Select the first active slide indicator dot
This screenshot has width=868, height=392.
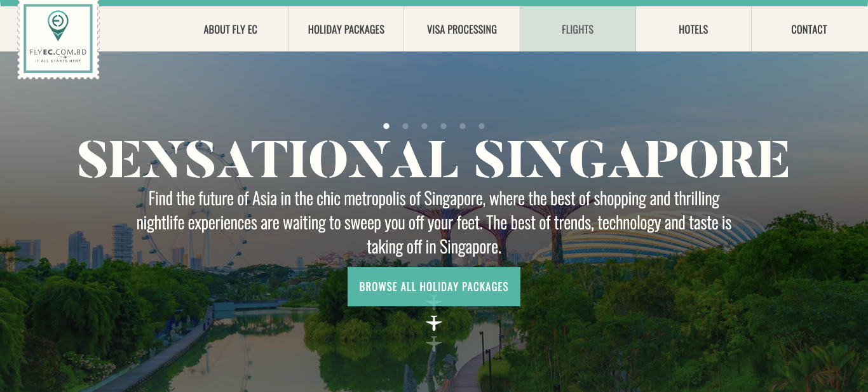click(386, 126)
